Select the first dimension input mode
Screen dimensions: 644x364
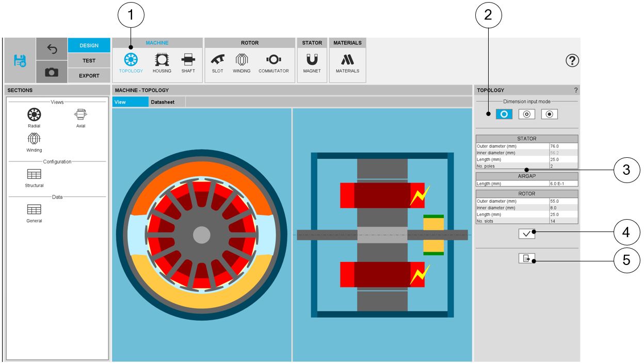[x=504, y=114]
